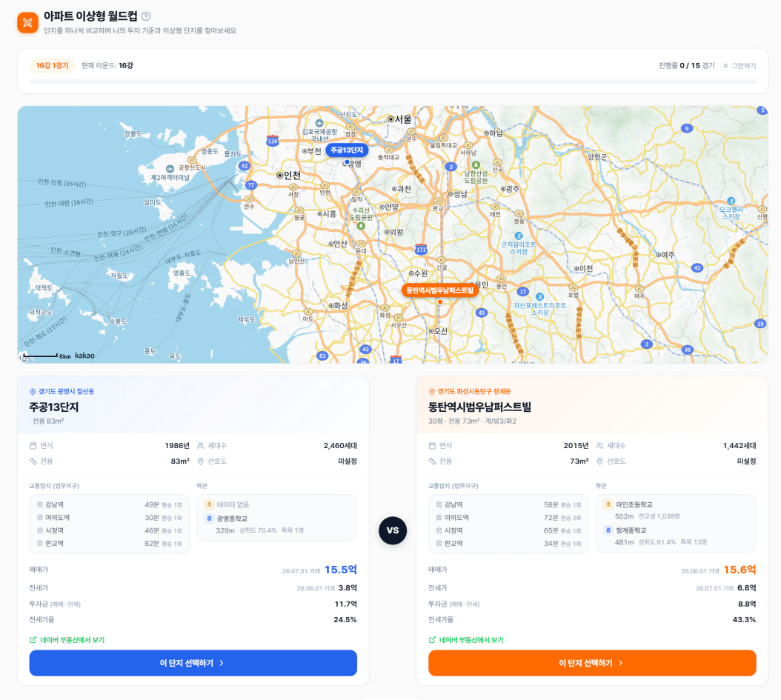Click the 15.6억 sale price
The width and height of the screenshot is (781, 700).
pos(740,570)
